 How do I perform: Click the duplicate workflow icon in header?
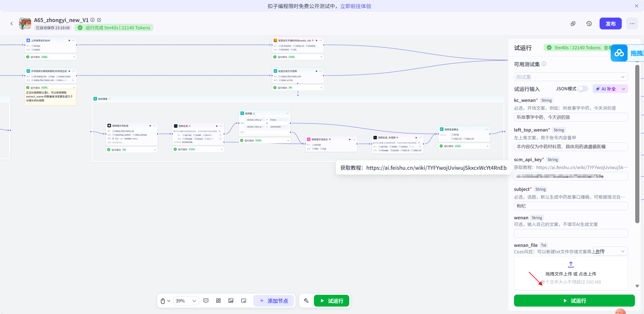tap(573, 24)
